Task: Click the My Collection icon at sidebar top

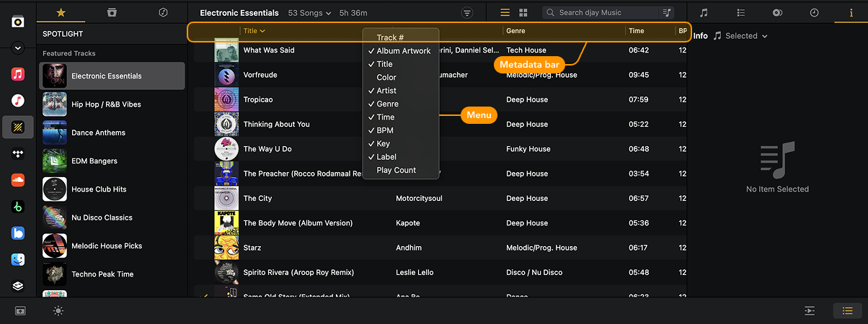Action: (x=18, y=22)
